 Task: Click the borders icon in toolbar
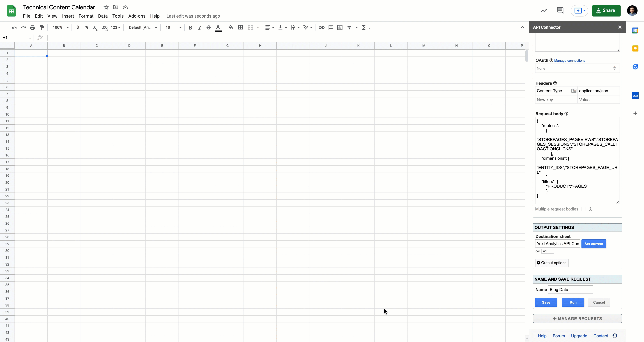point(240,27)
